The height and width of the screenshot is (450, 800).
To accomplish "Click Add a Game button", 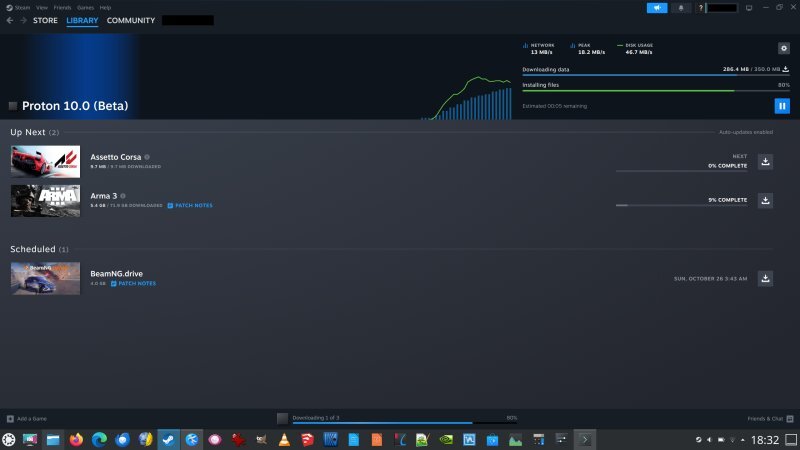I will (27, 418).
